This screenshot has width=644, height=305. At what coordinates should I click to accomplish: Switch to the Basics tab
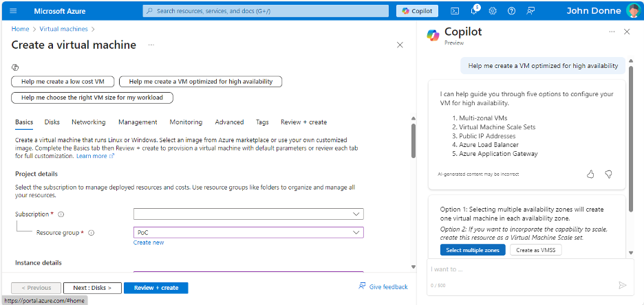24,122
